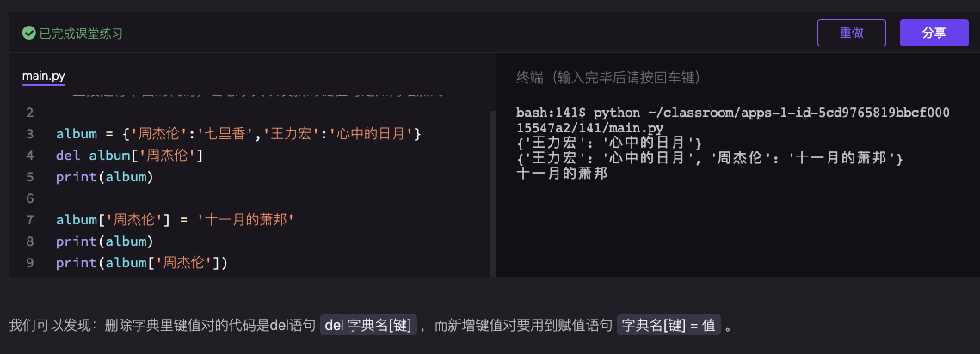Click terminal output 十一月的萧邦 line

562,173
